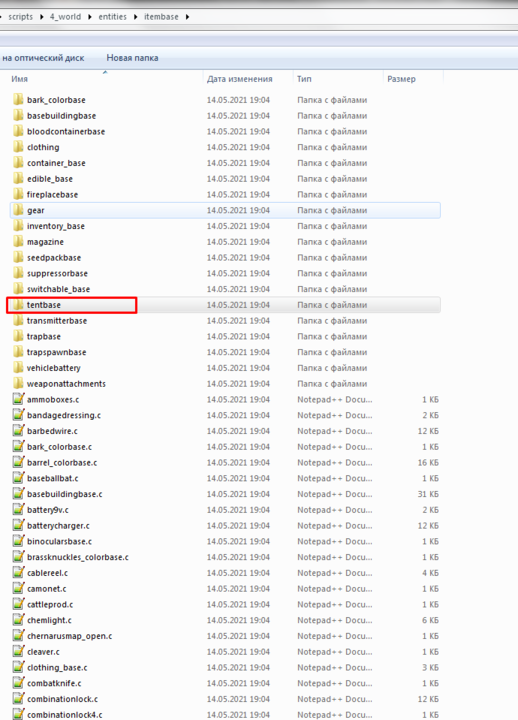Screen dimensions: 518x720
Task: Click the 'Новая папка' button
Action: point(132,58)
